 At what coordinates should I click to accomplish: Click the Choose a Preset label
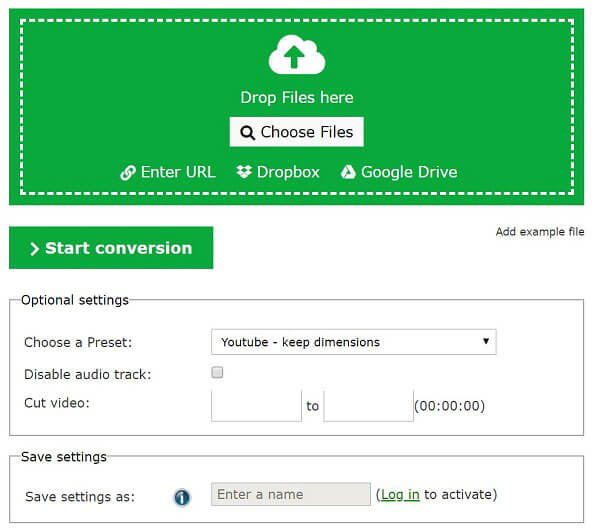tap(78, 342)
